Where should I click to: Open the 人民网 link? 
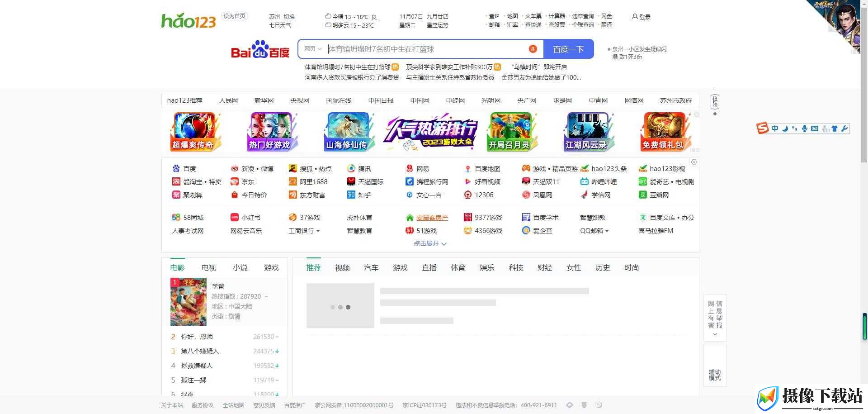[x=228, y=100]
